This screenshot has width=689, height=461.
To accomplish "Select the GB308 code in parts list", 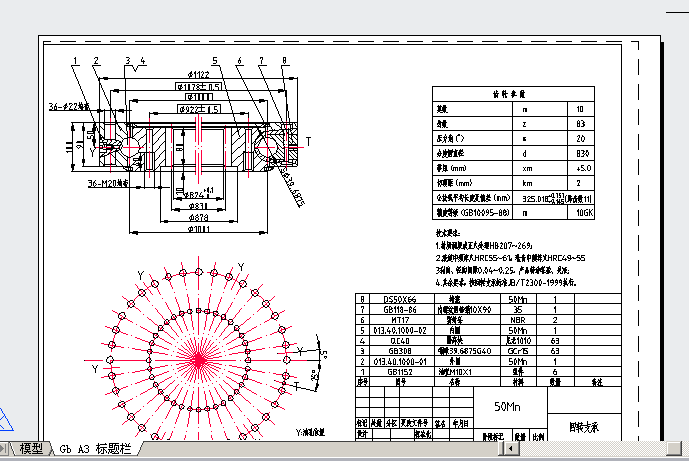I will tap(399, 351).
